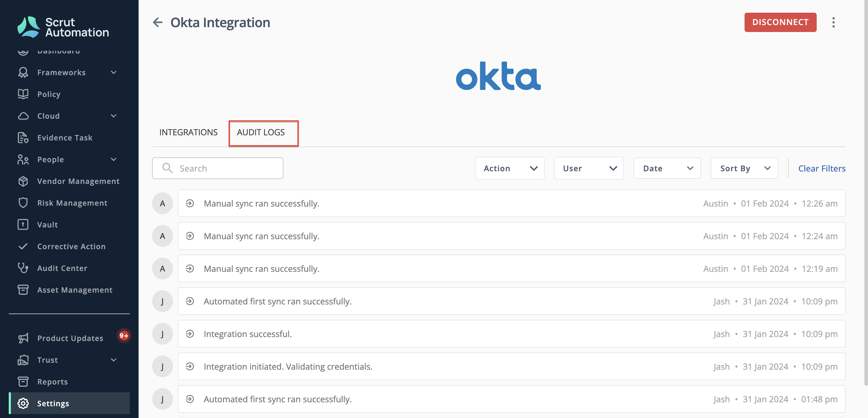The image size is (868, 418).
Task: Click the Audit Center stethoscope icon
Action: coord(23,268)
